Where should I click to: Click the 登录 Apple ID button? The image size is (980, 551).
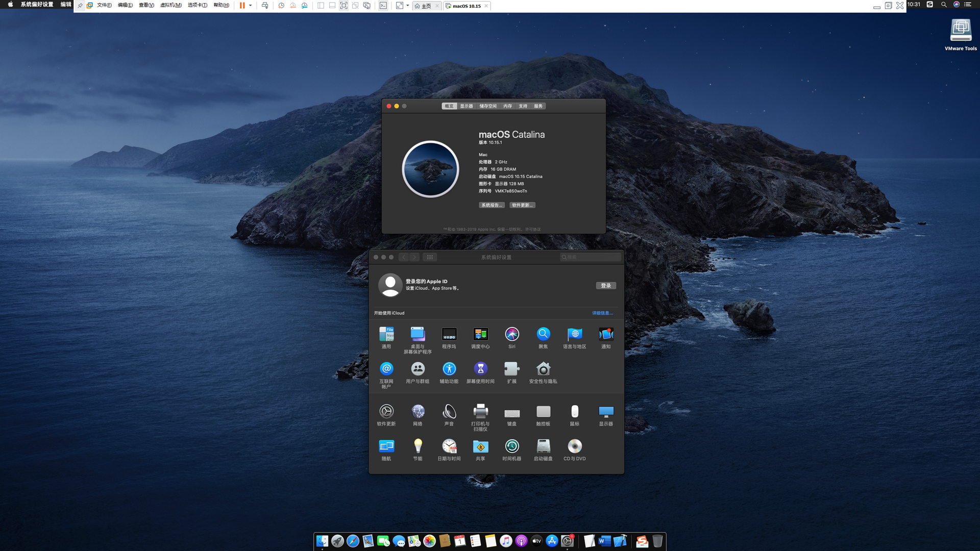[606, 286]
